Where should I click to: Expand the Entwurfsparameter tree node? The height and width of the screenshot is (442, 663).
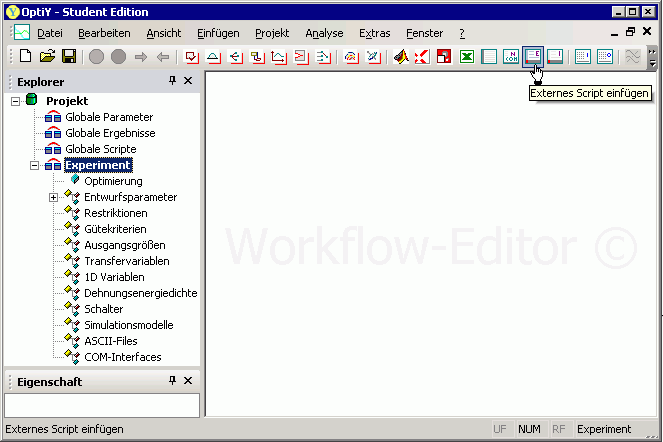pyautogui.click(x=54, y=197)
